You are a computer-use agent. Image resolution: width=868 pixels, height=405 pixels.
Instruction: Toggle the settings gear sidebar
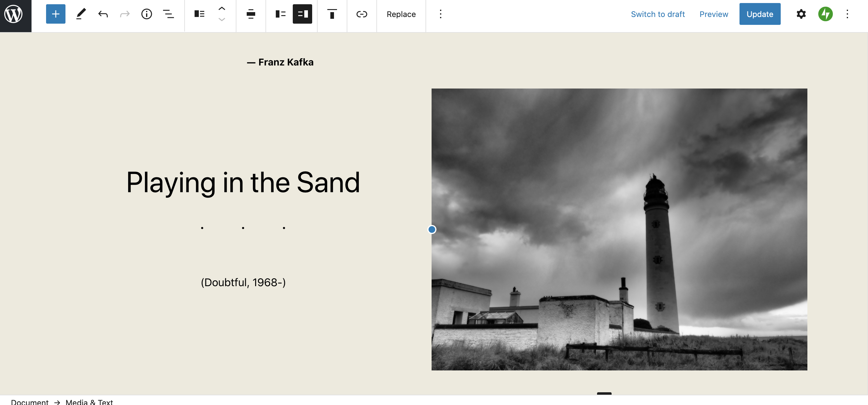pyautogui.click(x=801, y=14)
